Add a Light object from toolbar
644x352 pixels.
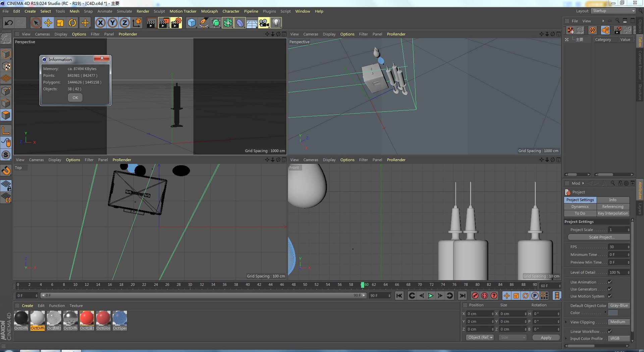coord(276,23)
